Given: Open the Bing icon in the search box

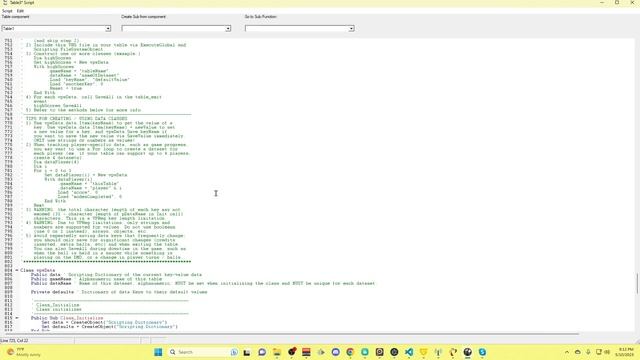Looking at the screenshot, I should (234, 352).
